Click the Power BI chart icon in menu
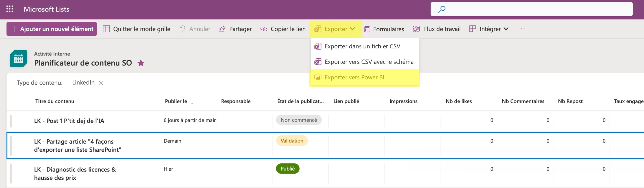The height and width of the screenshot is (188, 644). pyautogui.click(x=318, y=77)
